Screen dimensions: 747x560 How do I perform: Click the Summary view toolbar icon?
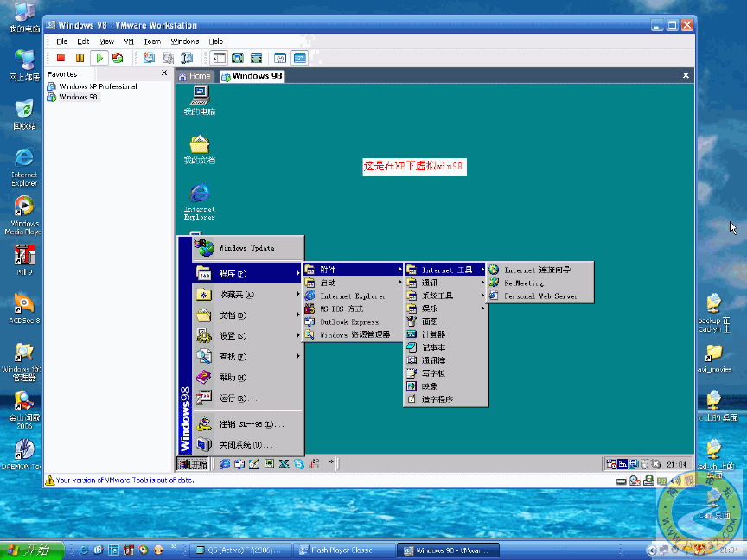(x=280, y=58)
